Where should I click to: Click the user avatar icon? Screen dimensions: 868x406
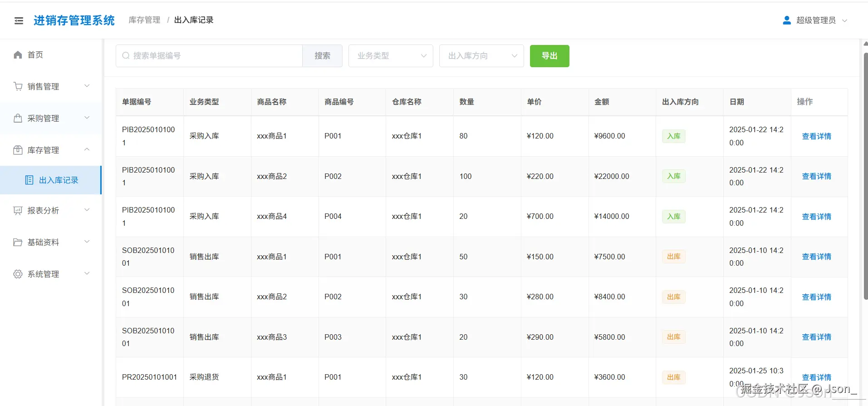tap(787, 20)
